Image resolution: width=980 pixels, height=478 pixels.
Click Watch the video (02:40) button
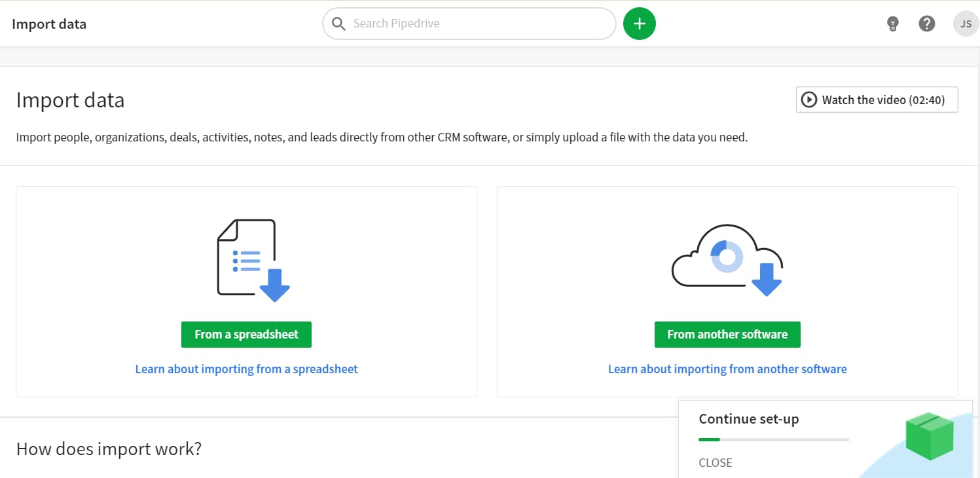[877, 100]
